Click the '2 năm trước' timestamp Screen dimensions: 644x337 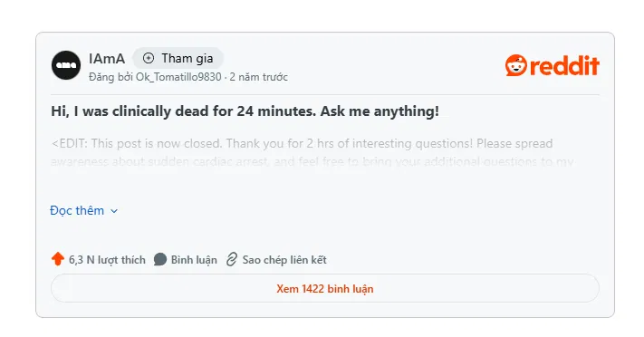coord(258,77)
